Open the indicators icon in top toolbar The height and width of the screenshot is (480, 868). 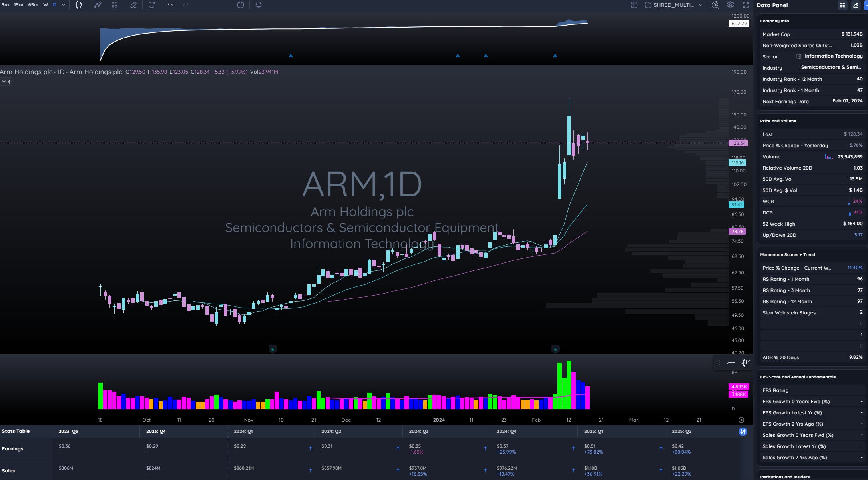point(98,5)
